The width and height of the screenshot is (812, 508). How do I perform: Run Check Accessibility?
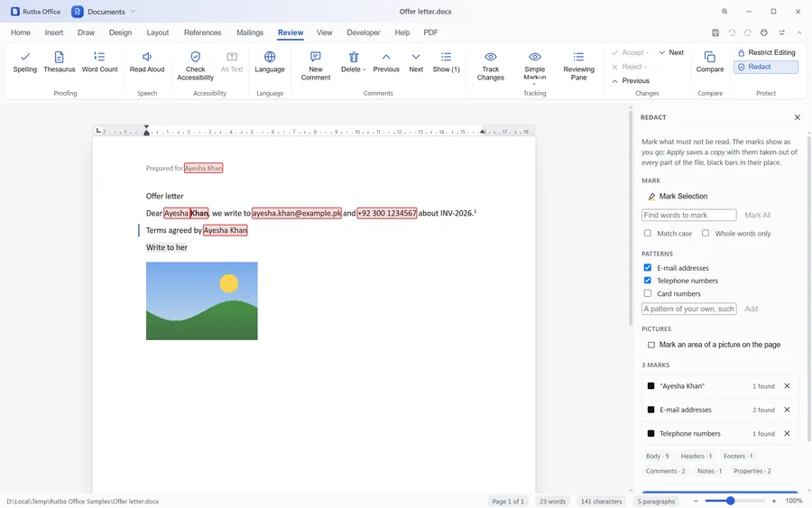pos(195,66)
